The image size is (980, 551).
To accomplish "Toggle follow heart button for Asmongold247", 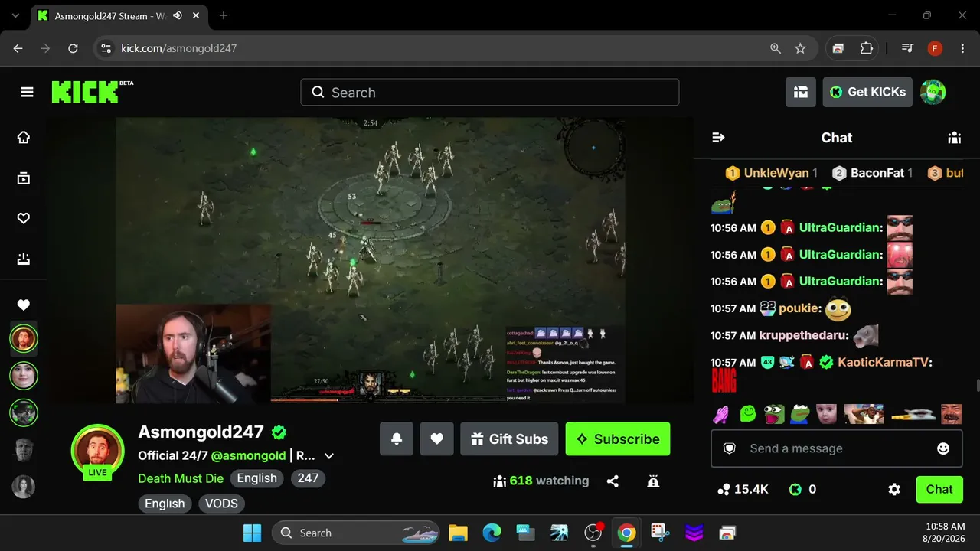I will point(437,439).
